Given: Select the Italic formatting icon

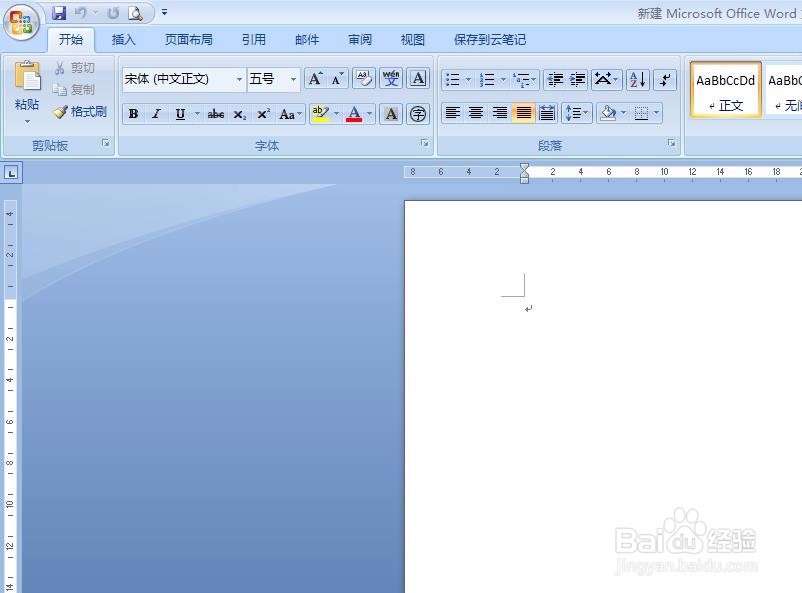Looking at the screenshot, I should (x=155, y=113).
